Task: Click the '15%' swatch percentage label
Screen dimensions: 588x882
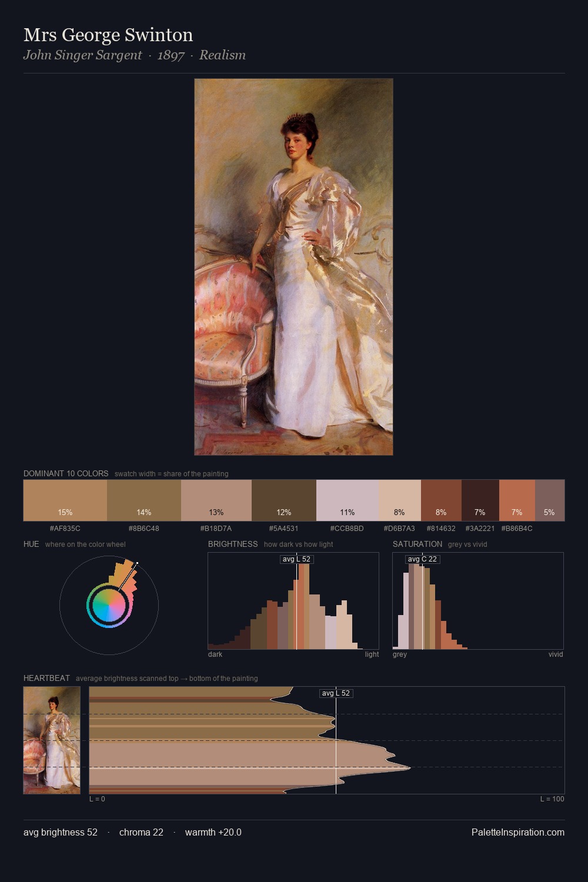Action: tap(65, 513)
